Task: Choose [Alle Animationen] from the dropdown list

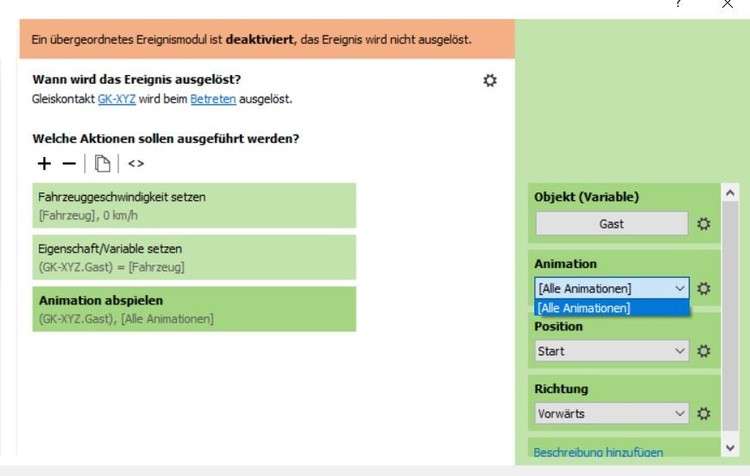Action: tap(612, 308)
